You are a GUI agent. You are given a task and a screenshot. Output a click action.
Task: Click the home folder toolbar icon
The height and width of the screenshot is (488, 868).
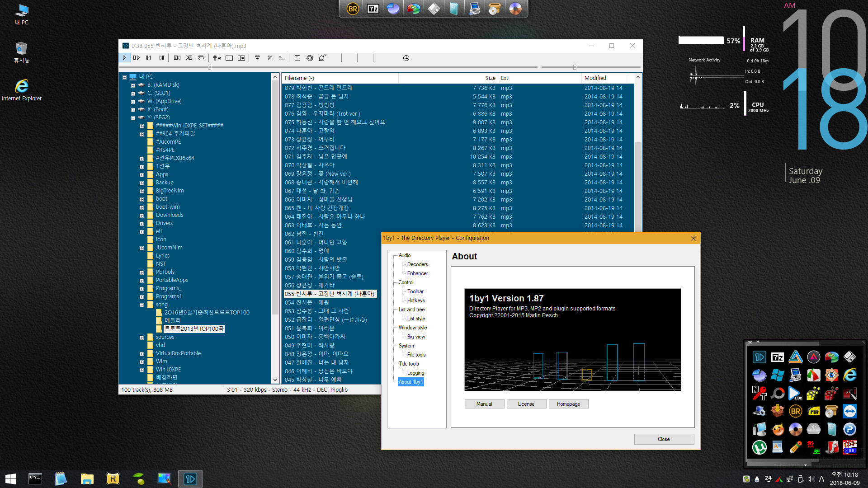[322, 58]
